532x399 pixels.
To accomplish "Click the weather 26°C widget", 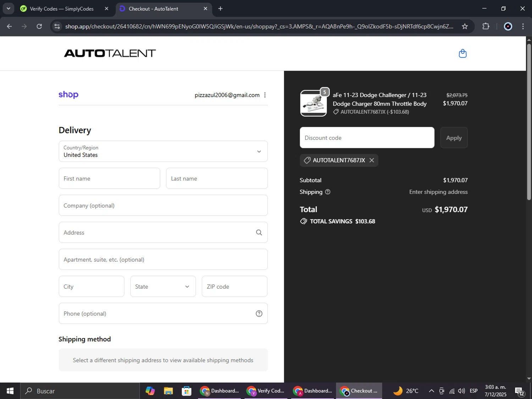I will tap(406, 391).
